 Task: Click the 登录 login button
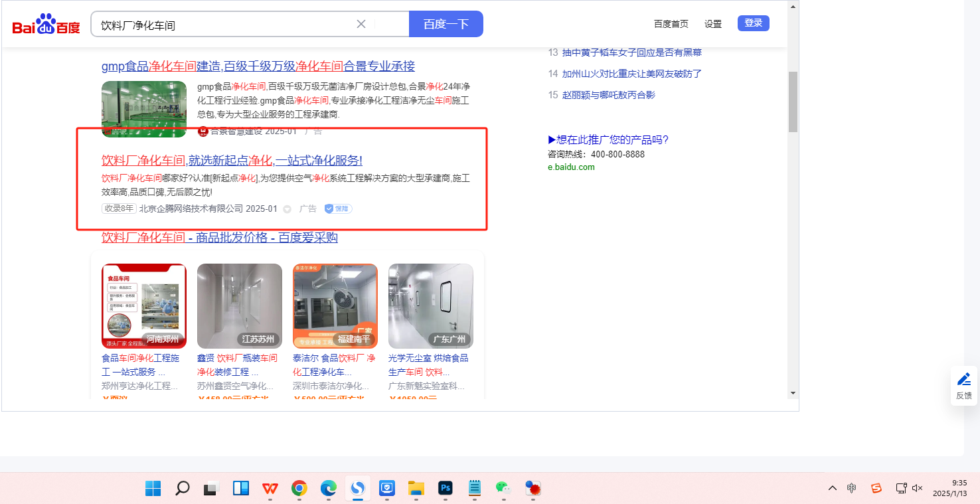pos(753,23)
